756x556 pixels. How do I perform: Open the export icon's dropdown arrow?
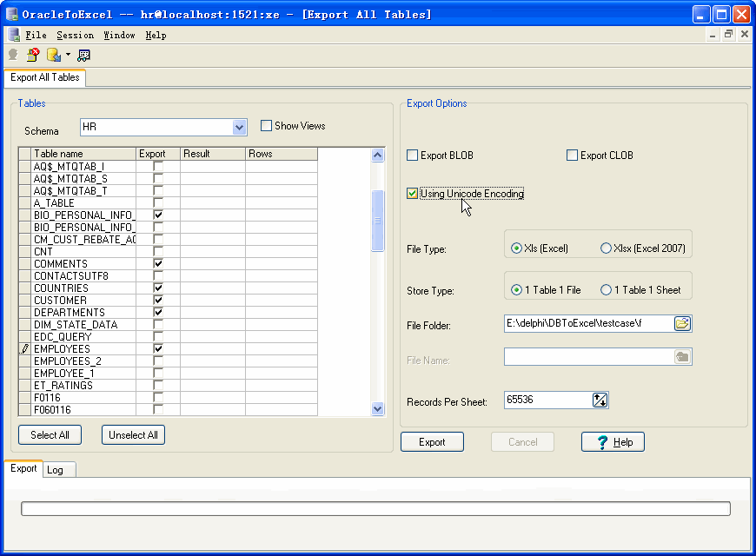pos(68,55)
